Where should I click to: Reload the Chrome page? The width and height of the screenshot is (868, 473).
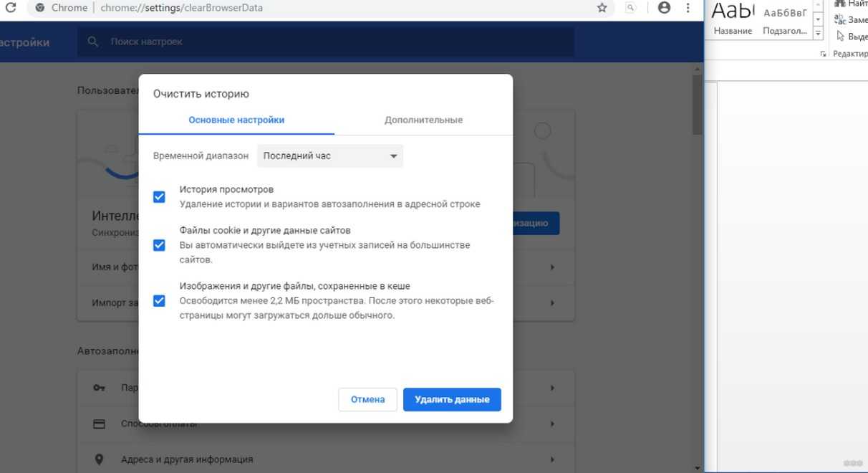point(10,8)
